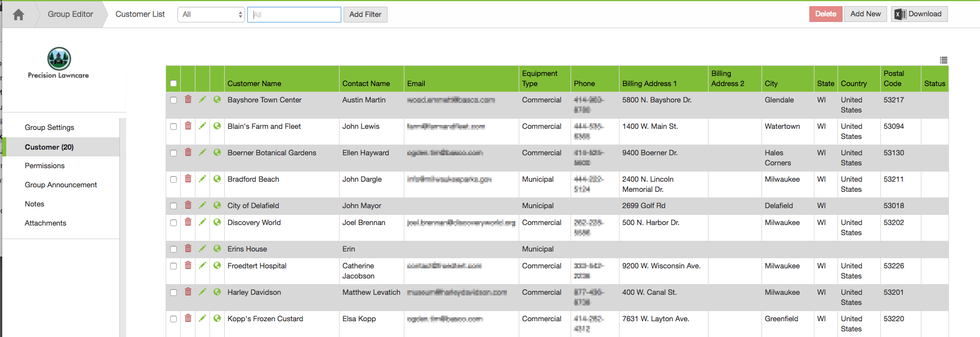Open Group Announcement in sidebar

[x=61, y=185]
